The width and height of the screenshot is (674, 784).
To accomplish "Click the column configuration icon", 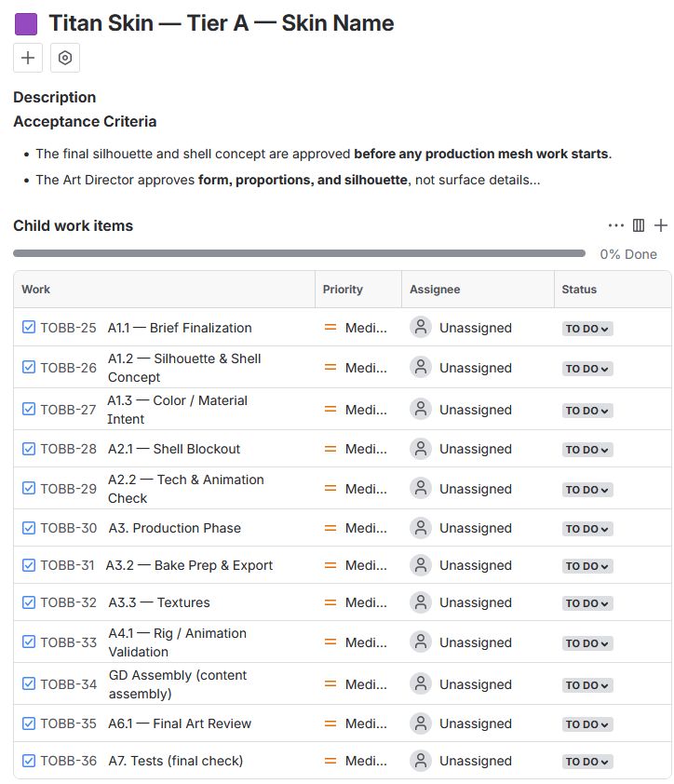I will point(639,225).
